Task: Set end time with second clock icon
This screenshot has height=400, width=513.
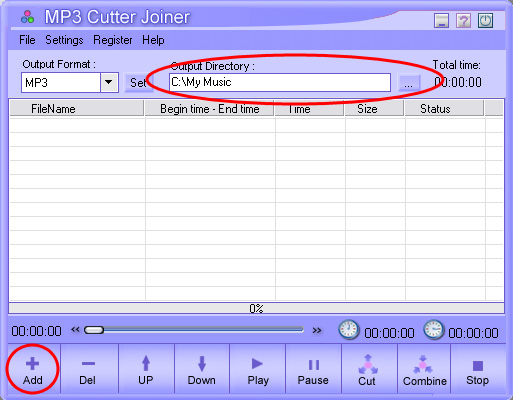Action: tap(434, 329)
